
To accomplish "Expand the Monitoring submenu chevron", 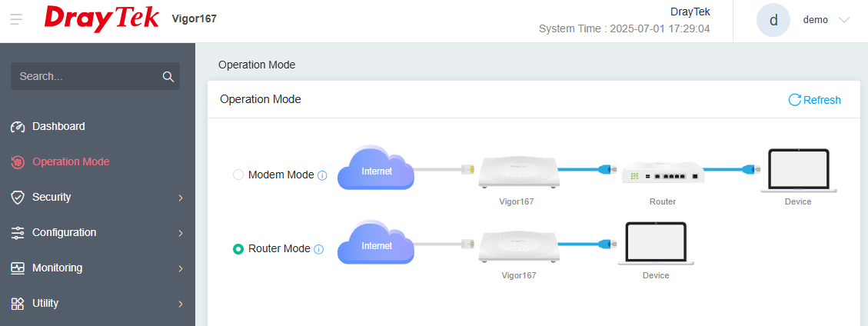I will 181,268.
